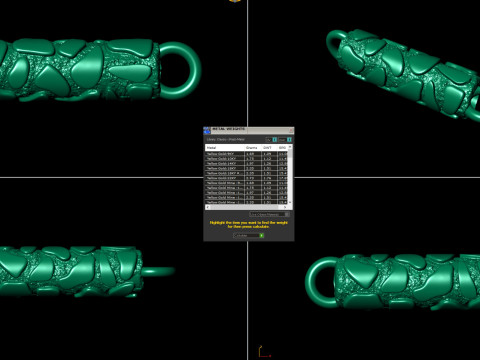The image size is (480, 360).
Task: Click the vertical scrollbar thumb of metal list
Action: pyautogui.click(x=290, y=153)
